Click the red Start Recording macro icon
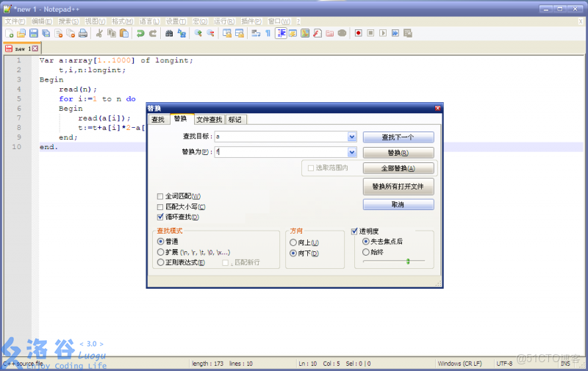 (x=359, y=33)
